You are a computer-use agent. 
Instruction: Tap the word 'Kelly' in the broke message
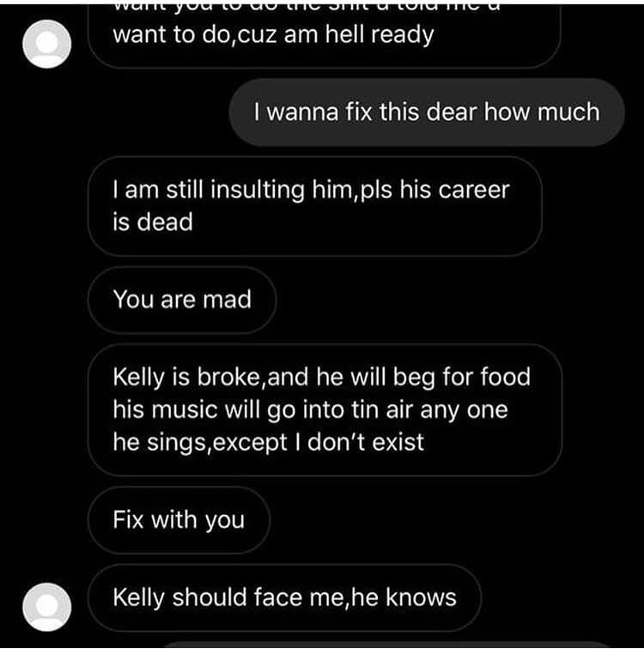pos(139,378)
